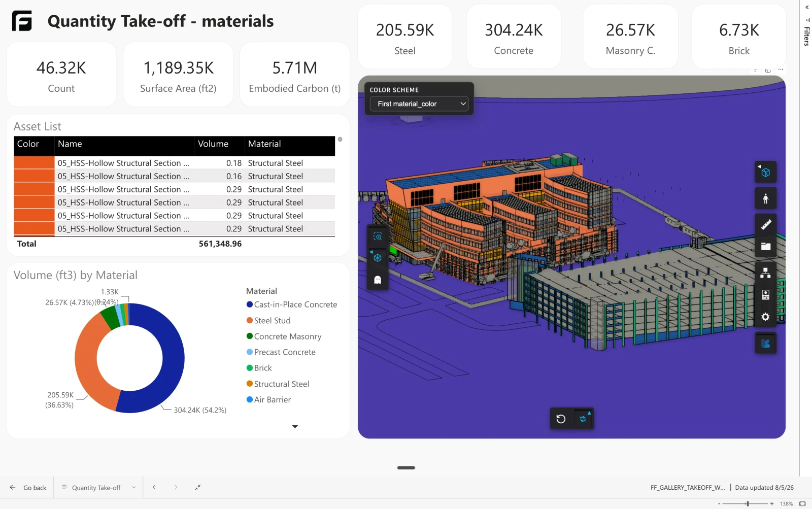The height and width of the screenshot is (509, 812).
Task: Select Brick legend item
Action: [x=259, y=368]
